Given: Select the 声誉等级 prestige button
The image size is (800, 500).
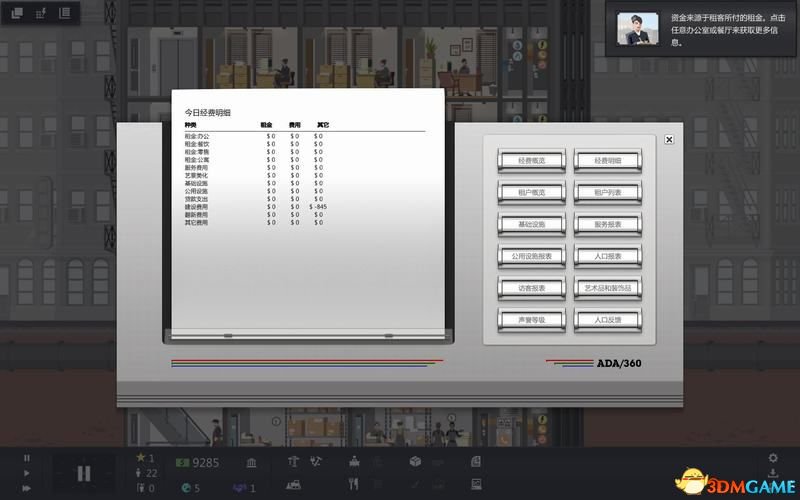Looking at the screenshot, I should pos(532,320).
